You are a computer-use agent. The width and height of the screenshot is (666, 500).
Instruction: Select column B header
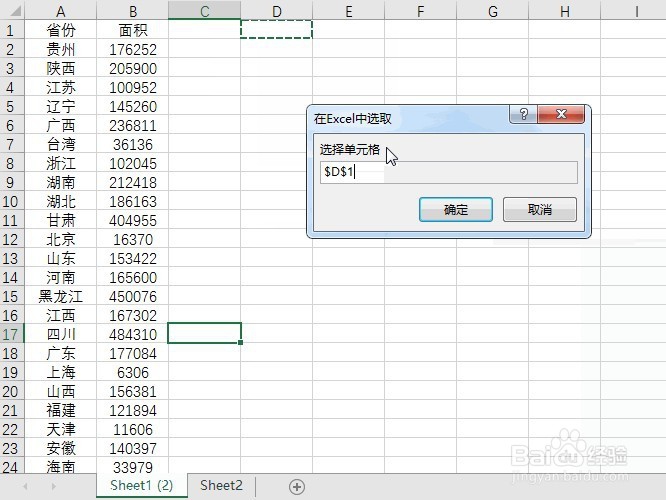(133, 11)
